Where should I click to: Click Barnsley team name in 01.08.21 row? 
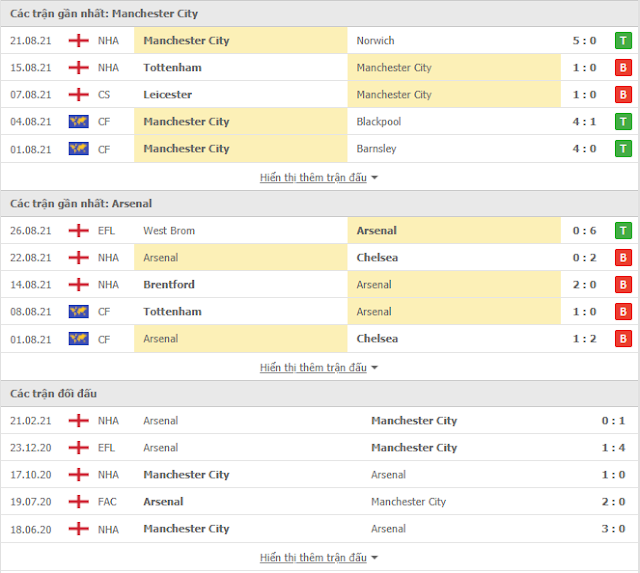(376, 149)
